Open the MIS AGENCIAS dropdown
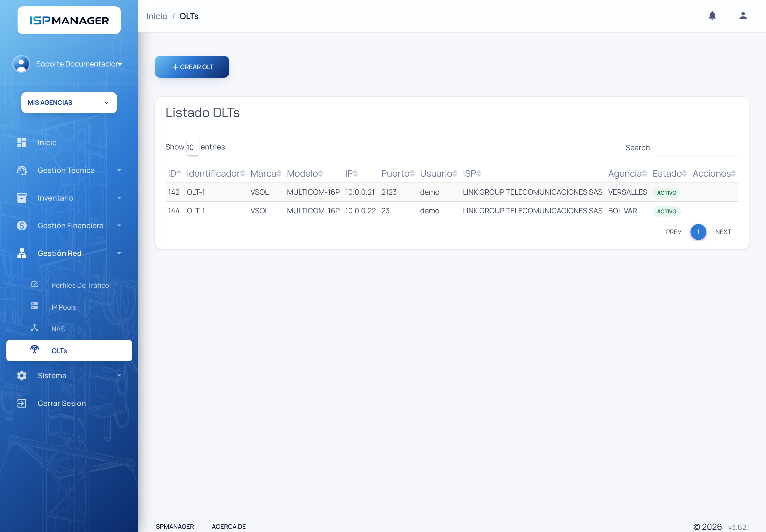766x532 pixels. point(69,103)
